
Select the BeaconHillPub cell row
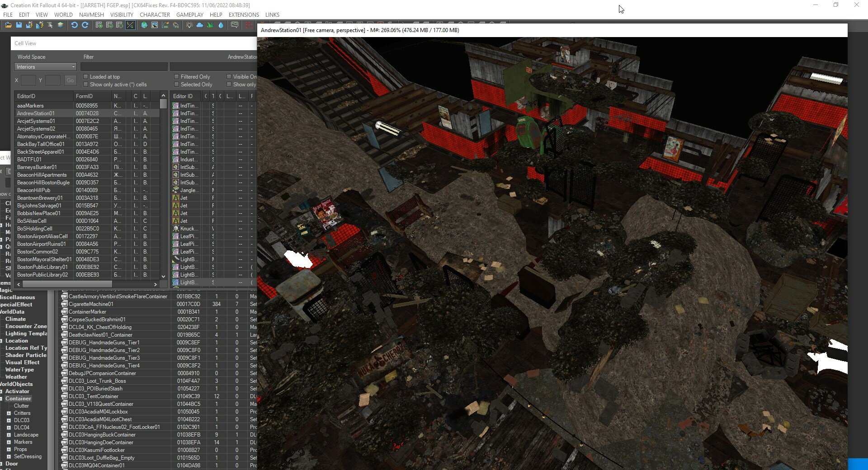tap(87, 190)
